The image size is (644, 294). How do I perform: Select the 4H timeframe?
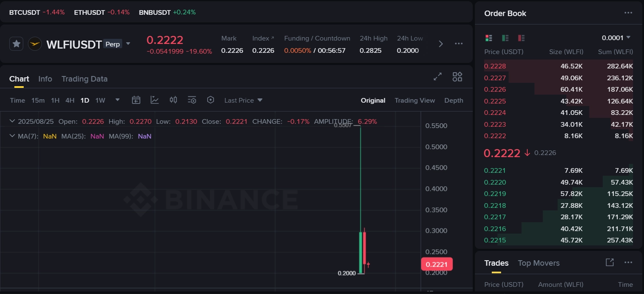[70, 100]
